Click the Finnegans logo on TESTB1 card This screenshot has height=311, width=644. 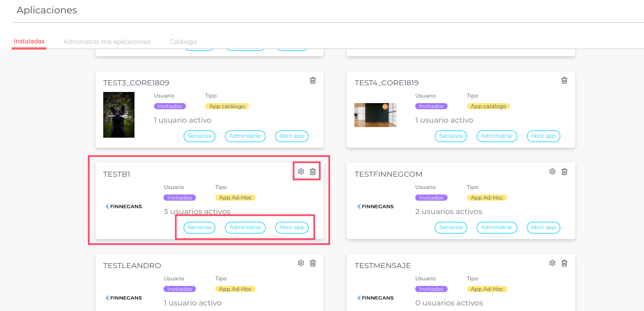click(x=124, y=206)
